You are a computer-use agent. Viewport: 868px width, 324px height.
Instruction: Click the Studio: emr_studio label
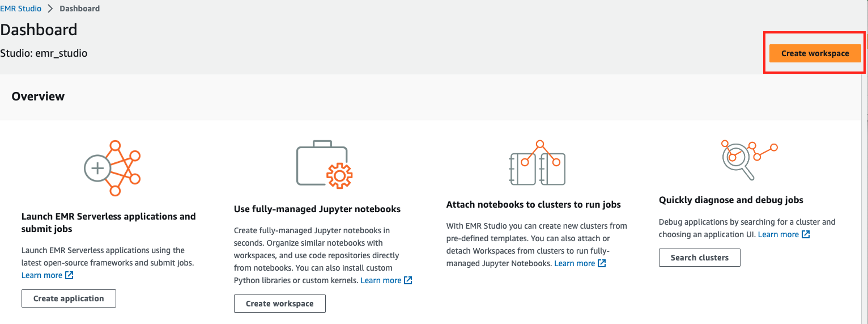pyautogui.click(x=44, y=53)
